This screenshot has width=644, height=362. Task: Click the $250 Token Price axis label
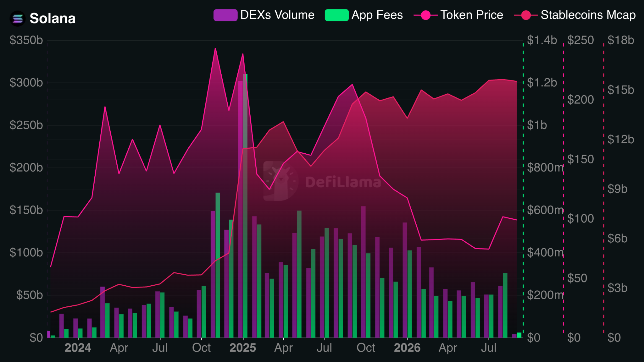[580, 40]
